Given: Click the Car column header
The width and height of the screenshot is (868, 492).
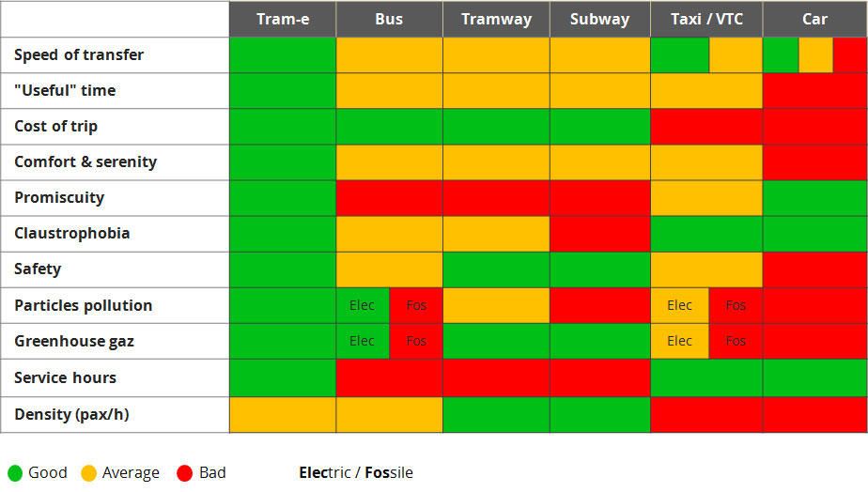Looking at the screenshot, I should [x=814, y=20].
